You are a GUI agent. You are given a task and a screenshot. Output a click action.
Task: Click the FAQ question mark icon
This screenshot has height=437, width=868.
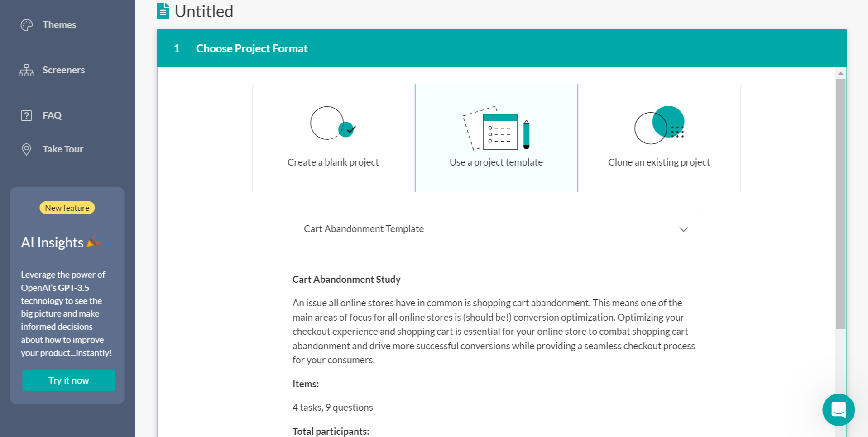pos(27,115)
